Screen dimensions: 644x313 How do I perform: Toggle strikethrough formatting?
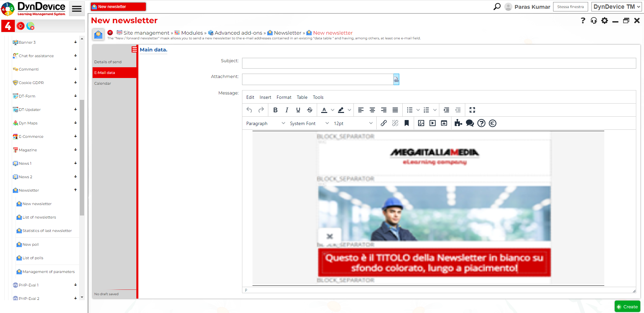[310, 110]
